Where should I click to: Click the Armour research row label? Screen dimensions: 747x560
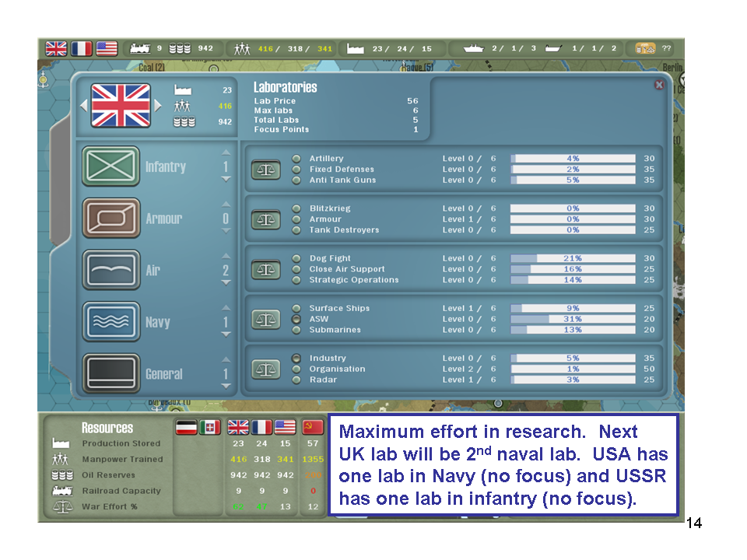pyautogui.click(x=325, y=219)
